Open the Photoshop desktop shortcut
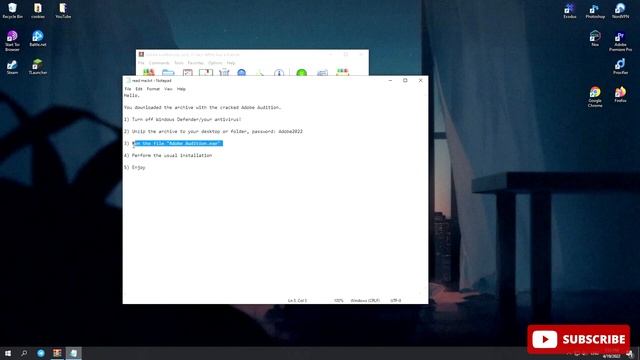This screenshot has width=640, height=360. click(x=595, y=11)
